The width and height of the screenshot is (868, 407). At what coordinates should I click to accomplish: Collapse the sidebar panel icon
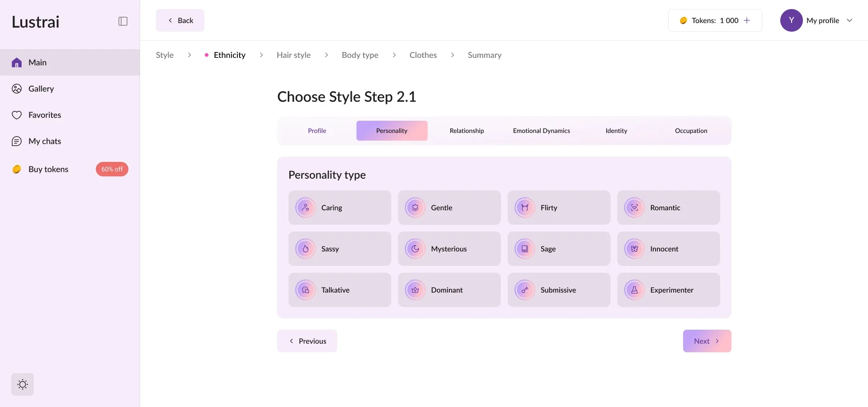123,21
